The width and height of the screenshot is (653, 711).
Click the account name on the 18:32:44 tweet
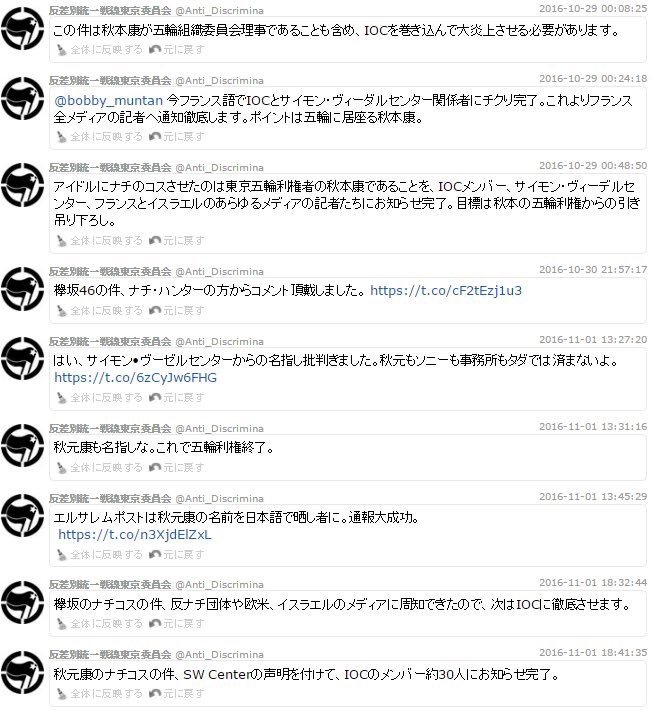point(110,584)
